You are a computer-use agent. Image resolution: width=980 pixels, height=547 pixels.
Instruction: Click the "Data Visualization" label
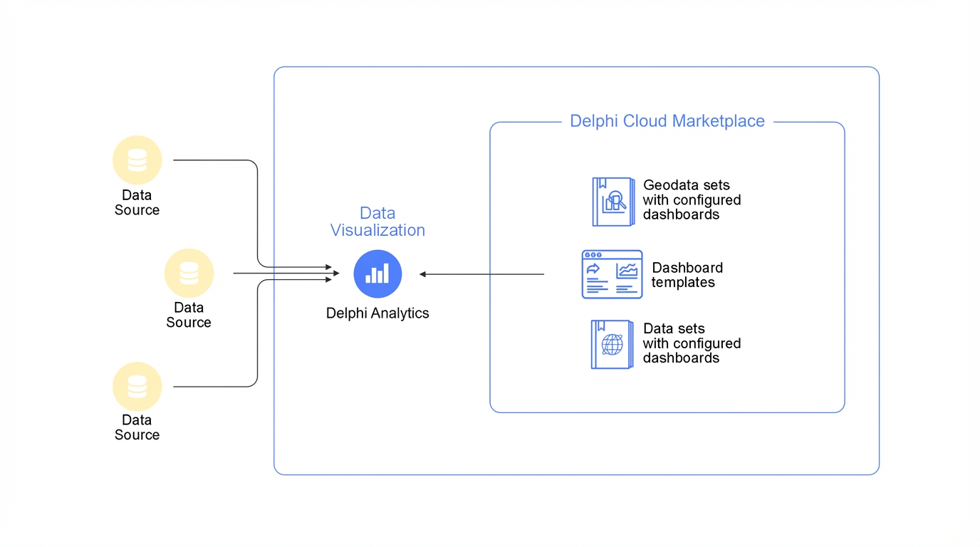pyautogui.click(x=377, y=222)
